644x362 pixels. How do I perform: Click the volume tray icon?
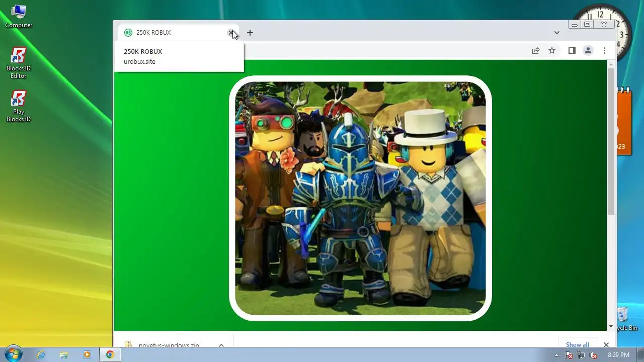(x=593, y=355)
